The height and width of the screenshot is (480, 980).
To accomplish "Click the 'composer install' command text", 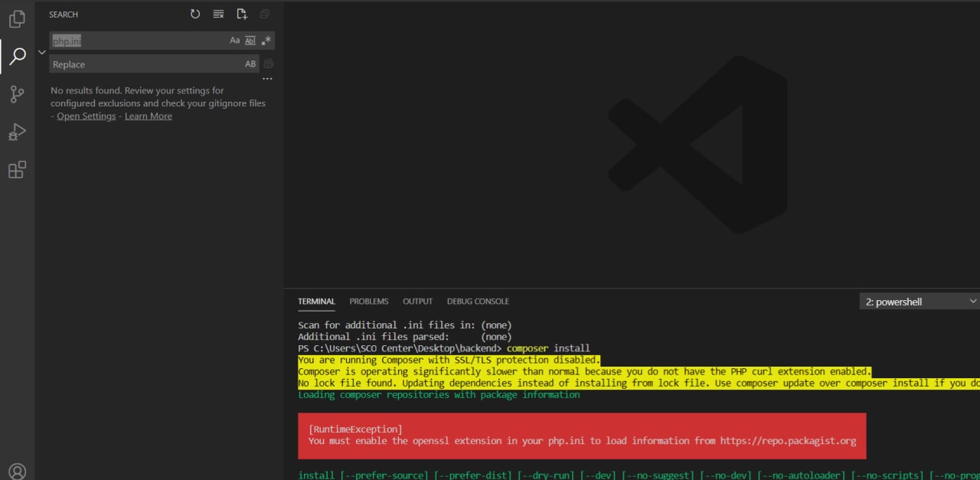I will click(548, 348).
